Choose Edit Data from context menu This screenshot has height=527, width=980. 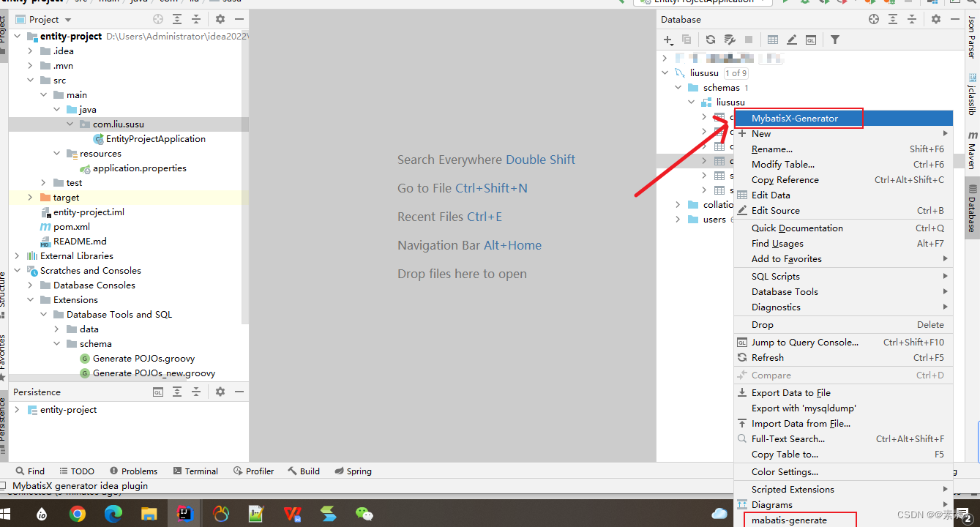point(844,195)
